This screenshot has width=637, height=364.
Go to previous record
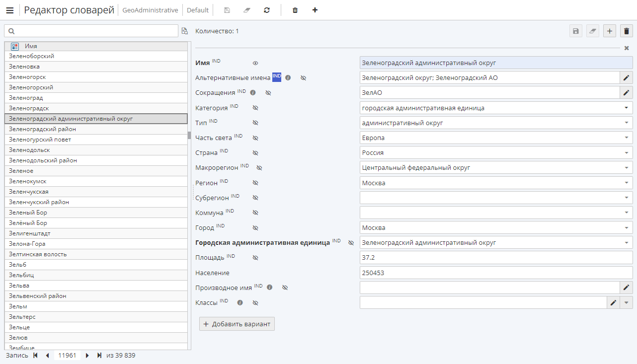(x=47, y=356)
